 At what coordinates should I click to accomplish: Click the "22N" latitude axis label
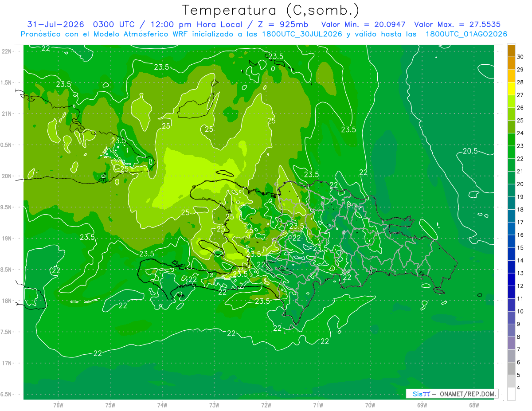(6, 51)
